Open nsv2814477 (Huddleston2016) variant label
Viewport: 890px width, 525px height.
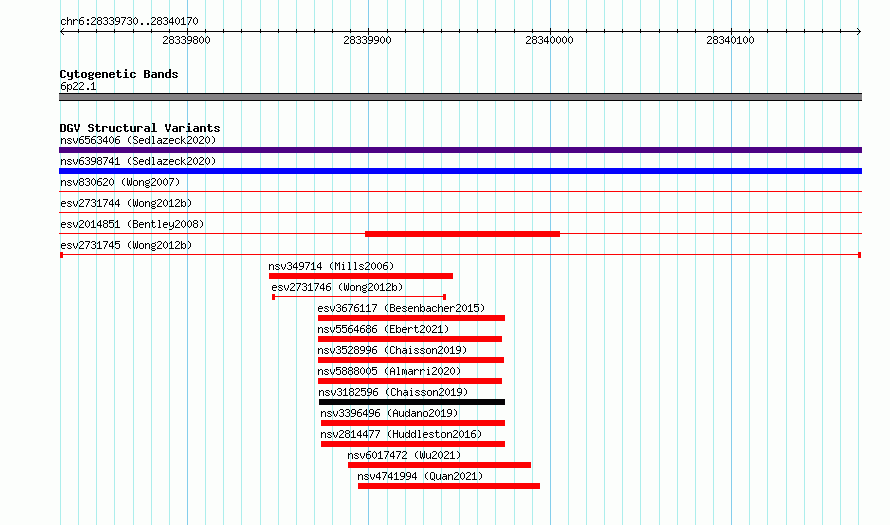coord(401,434)
